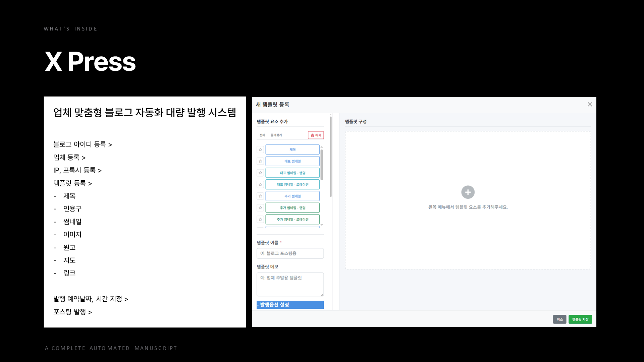Click the 해제 favorites reset button
The image size is (644, 362).
click(316, 135)
